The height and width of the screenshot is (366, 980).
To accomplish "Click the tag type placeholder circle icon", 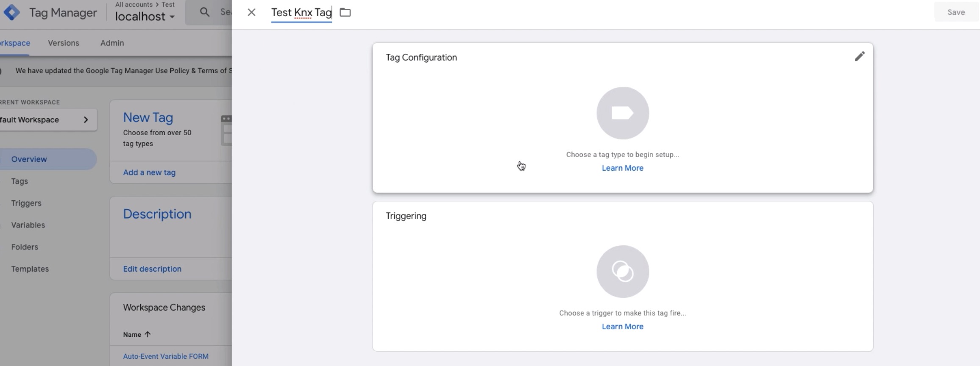I will click(622, 113).
